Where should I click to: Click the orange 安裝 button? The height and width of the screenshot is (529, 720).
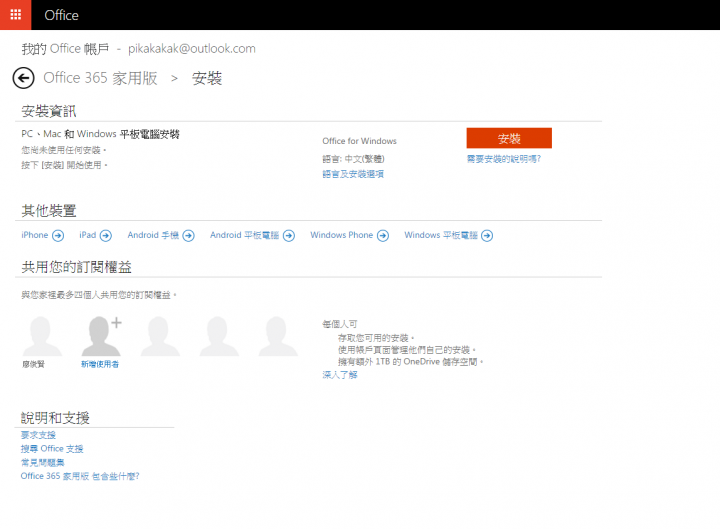(x=509, y=138)
